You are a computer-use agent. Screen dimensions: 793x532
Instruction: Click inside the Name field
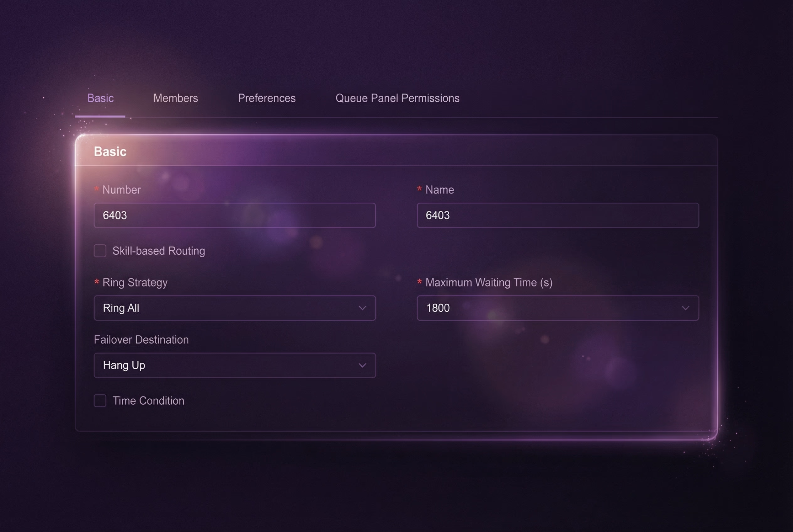click(557, 215)
